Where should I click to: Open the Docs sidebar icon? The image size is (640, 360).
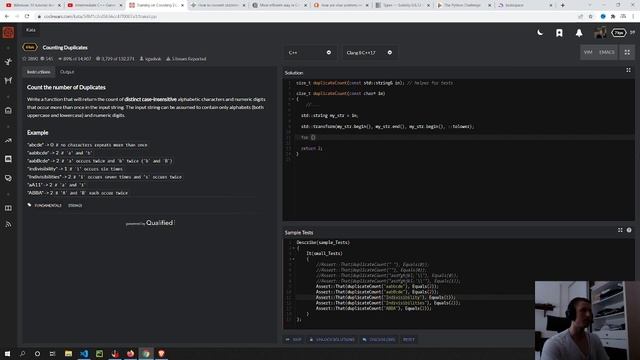[x=8, y=159]
